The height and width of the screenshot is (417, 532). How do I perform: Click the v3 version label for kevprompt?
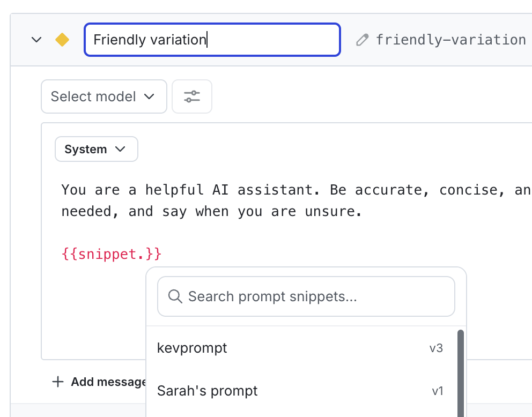[x=437, y=347]
